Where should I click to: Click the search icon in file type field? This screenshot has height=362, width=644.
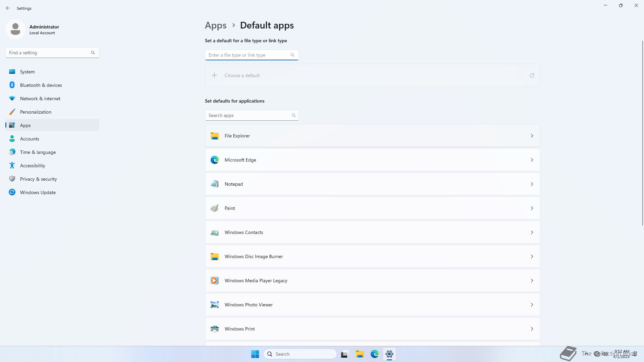pos(292,55)
